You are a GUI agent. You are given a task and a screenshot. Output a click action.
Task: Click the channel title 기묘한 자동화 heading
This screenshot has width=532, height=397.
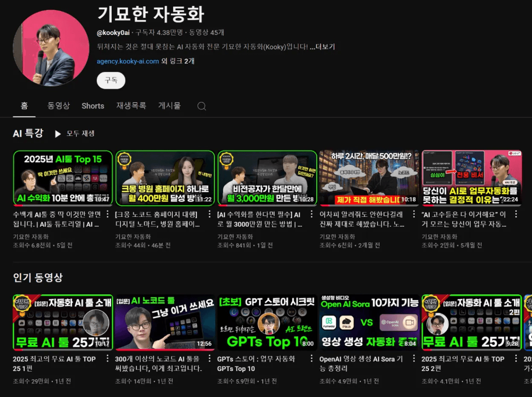pos(151,14)
